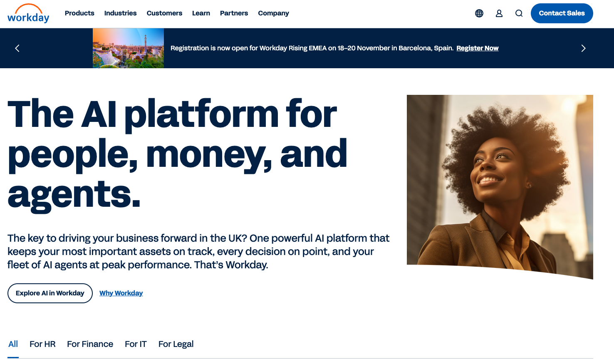This screenshot has width=614, height=364.
Task: Switch to the For Legal tab
Action: 176,344
